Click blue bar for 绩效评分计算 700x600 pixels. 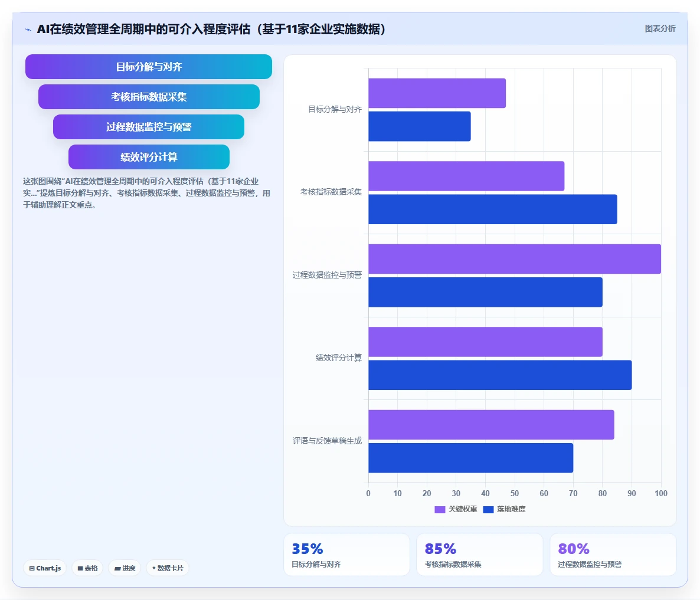(x=500, y=375)
